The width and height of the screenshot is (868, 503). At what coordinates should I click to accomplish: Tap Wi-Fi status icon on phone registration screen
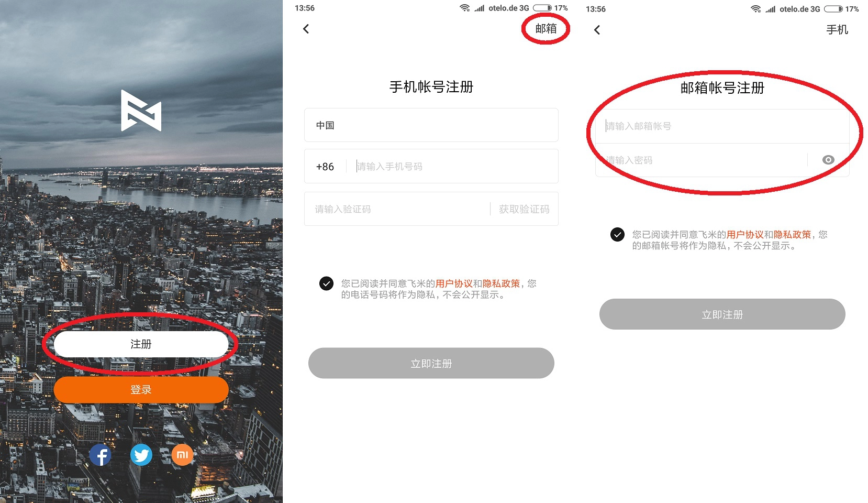[464, 8]
